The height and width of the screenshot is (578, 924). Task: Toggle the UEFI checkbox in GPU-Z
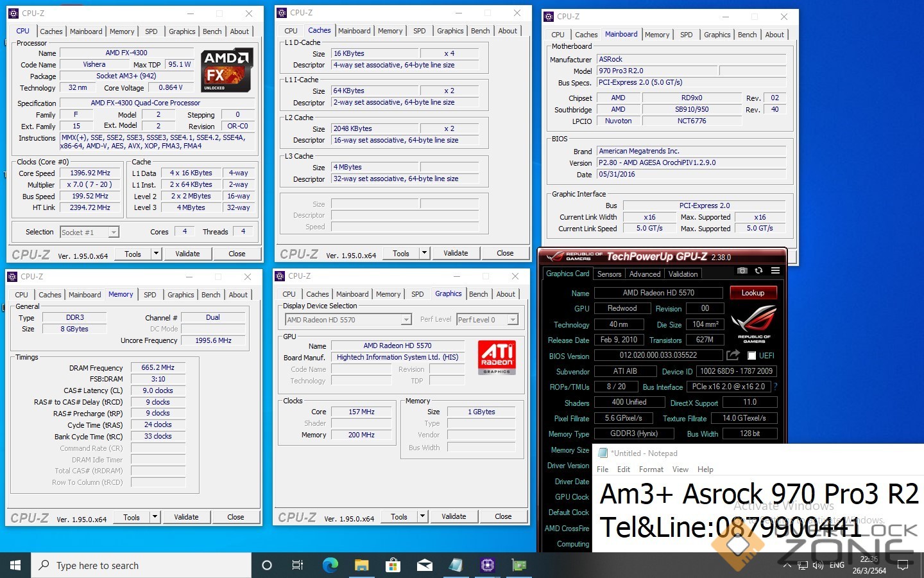(751, 356)
